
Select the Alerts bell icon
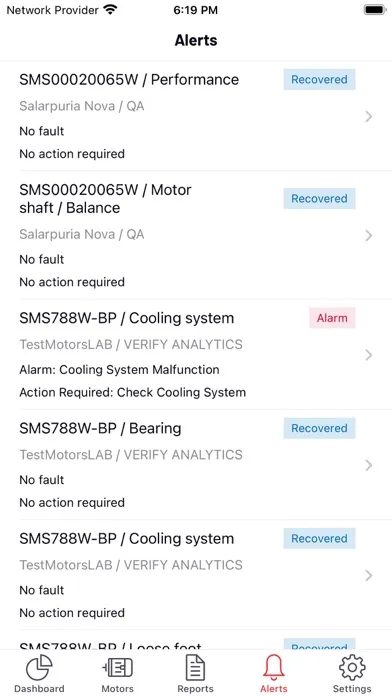(x=274, y=667)
